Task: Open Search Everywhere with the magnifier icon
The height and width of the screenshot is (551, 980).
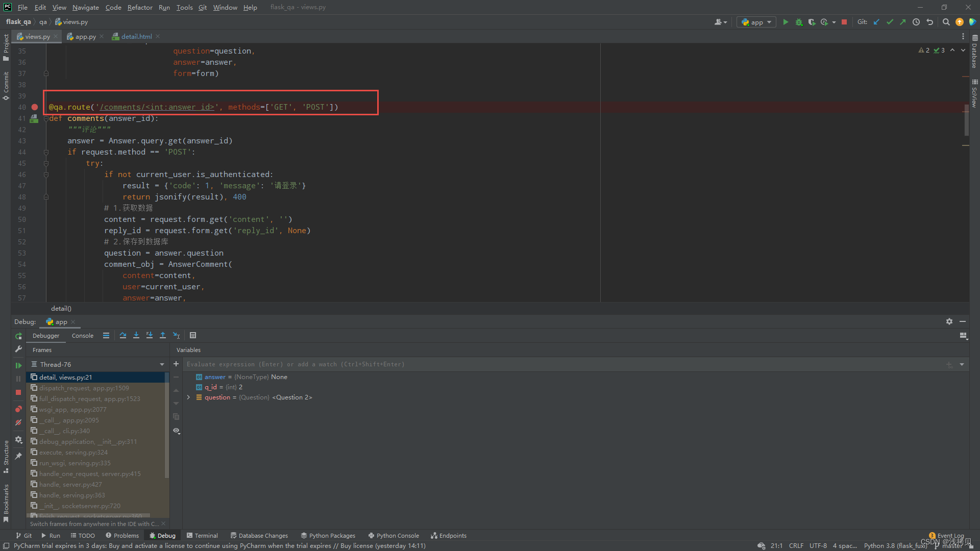Action: [x=946, y=22]
